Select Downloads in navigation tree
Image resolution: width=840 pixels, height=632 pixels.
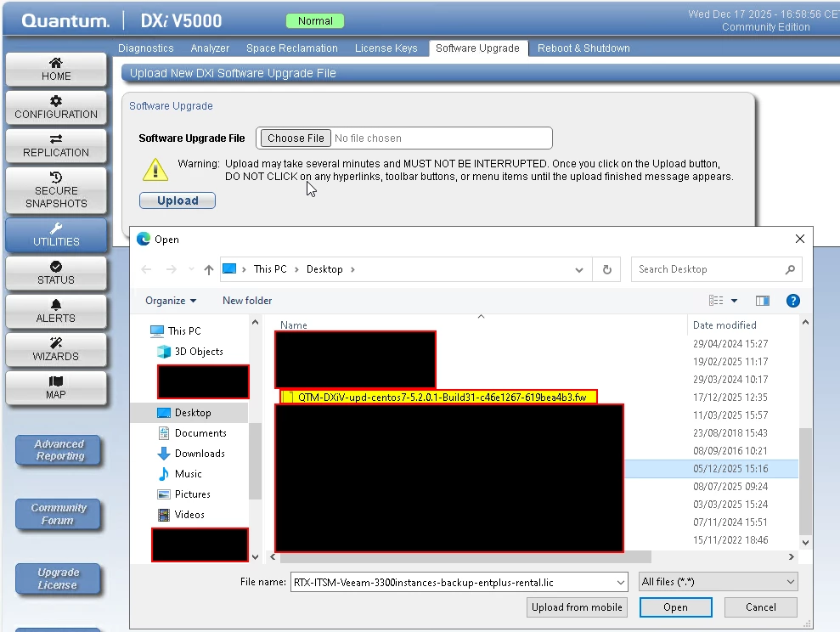click(x=200, y=453)
